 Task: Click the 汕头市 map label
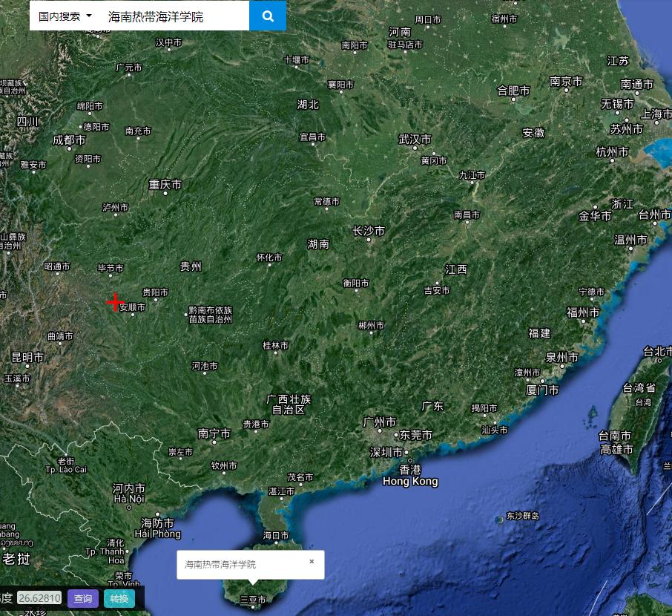pos(495,430)
